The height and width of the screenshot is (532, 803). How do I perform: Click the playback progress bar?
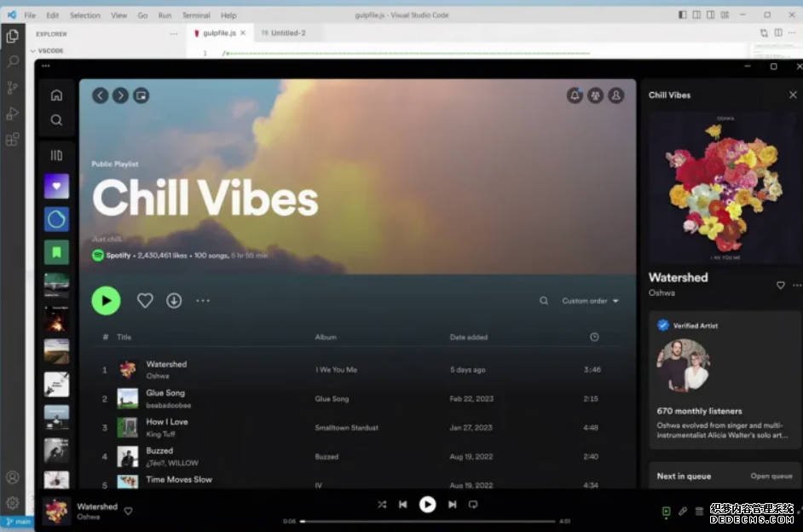[x=427, y=521]
